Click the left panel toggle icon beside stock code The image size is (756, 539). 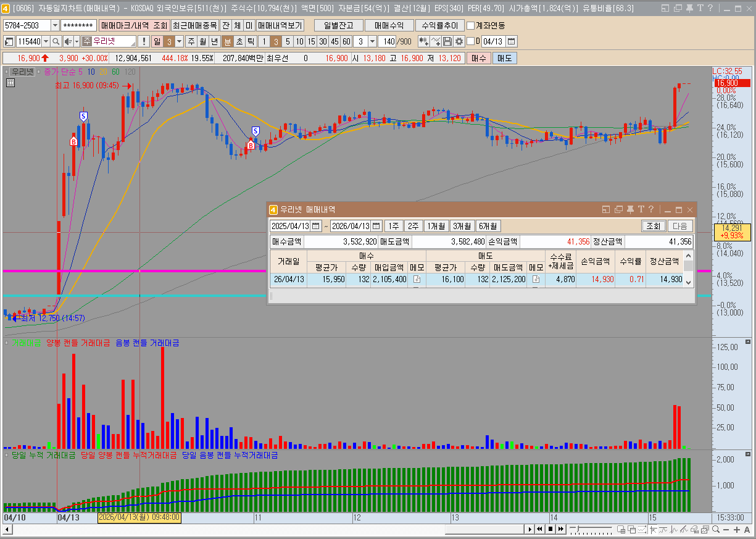point(9,41)
